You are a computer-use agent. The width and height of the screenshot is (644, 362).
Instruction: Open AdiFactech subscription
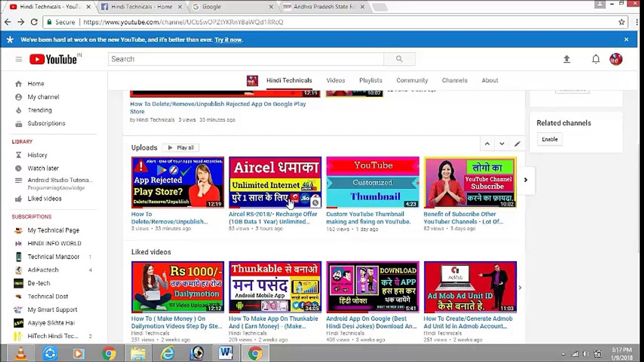point(43,270)
